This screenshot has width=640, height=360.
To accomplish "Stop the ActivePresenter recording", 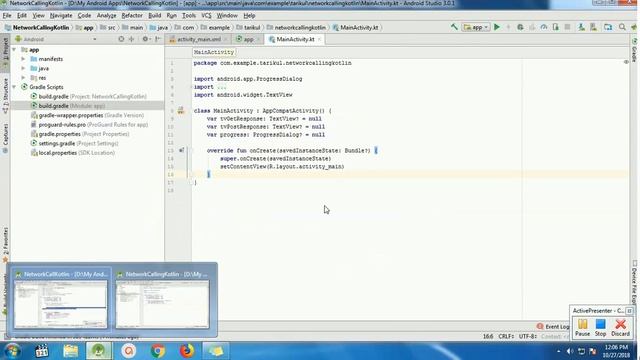I will (x=600, y=328).
